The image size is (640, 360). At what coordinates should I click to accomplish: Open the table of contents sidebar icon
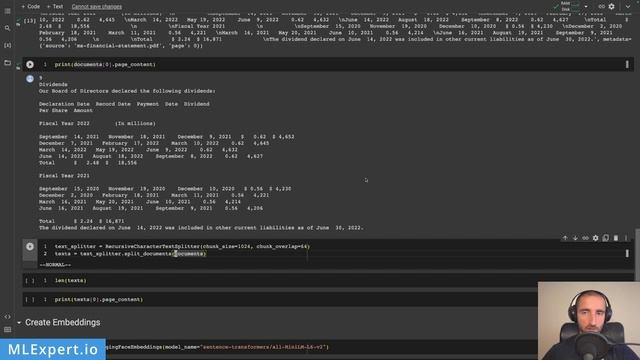7,11
